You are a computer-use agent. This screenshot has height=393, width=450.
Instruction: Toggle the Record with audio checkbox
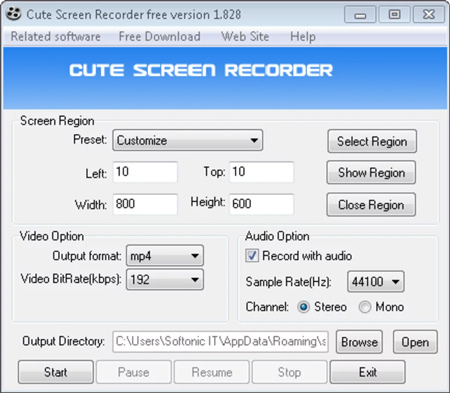252,256
